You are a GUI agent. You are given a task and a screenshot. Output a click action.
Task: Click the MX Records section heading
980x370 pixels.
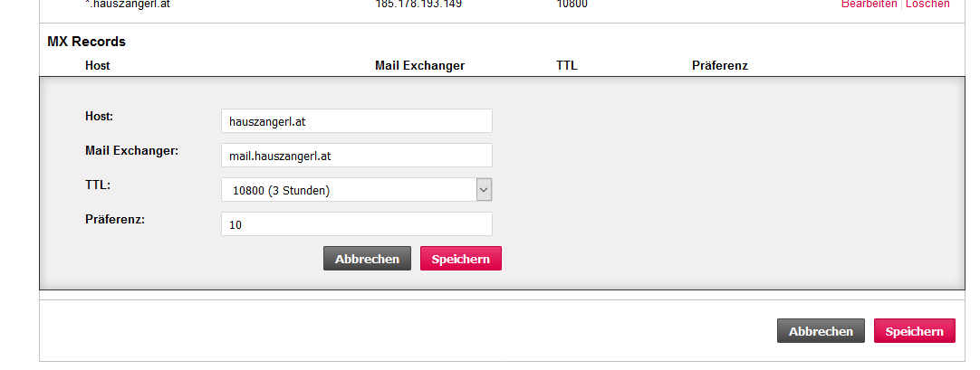pyautogui.click(x=86, y=42)
